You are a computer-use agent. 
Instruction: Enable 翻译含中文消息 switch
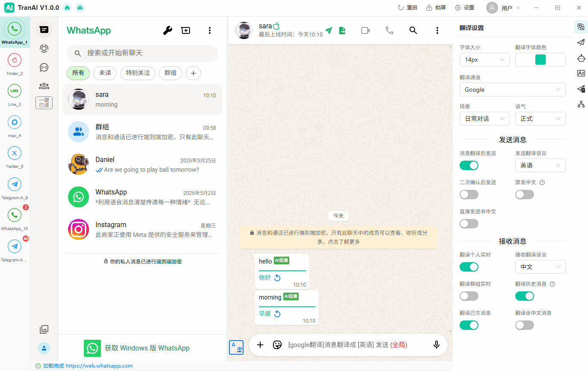click(x=525, y=325)
